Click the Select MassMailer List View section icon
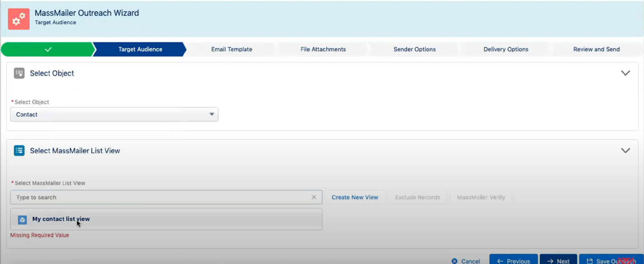The image size is (644, 264). pyautogui.click(x=19, y=151)
